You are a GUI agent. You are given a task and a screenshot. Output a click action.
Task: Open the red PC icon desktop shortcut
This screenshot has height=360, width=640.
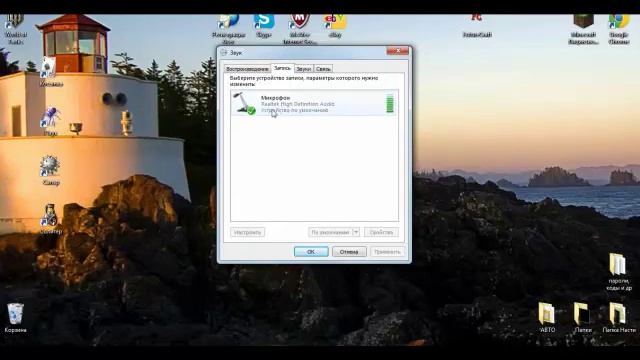click(x=477, y=24)
